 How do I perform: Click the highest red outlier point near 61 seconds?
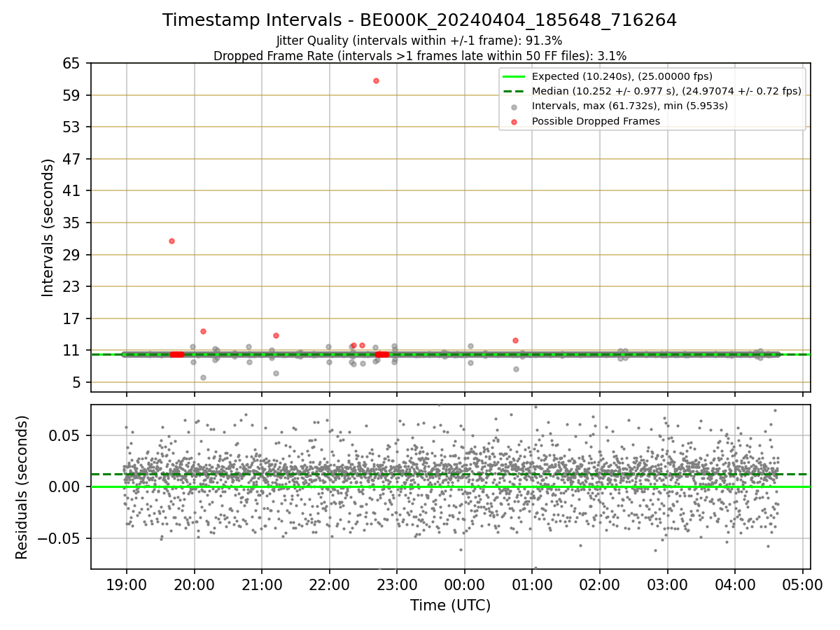tap(376, 80)
